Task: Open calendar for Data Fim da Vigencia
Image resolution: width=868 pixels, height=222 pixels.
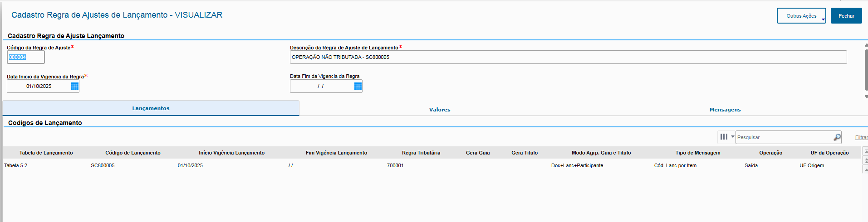Action: click(x=358, y=86)
